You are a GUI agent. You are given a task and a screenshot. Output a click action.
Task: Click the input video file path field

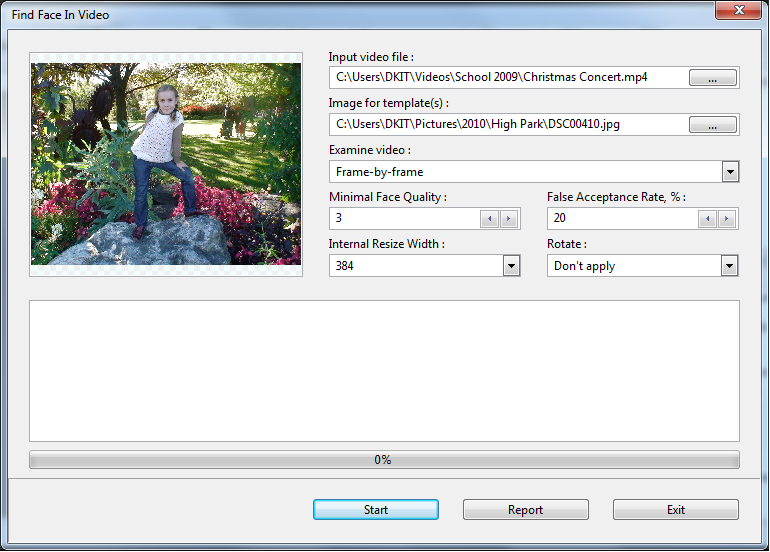point(507,78)
